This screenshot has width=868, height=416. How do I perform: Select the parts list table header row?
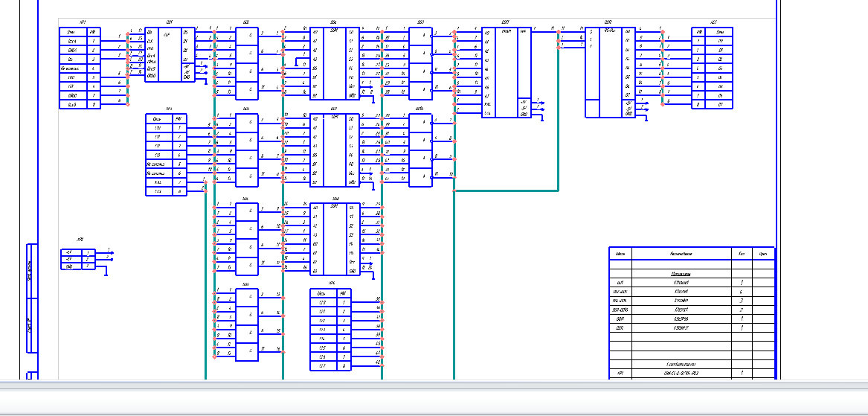tap(692, 254)
